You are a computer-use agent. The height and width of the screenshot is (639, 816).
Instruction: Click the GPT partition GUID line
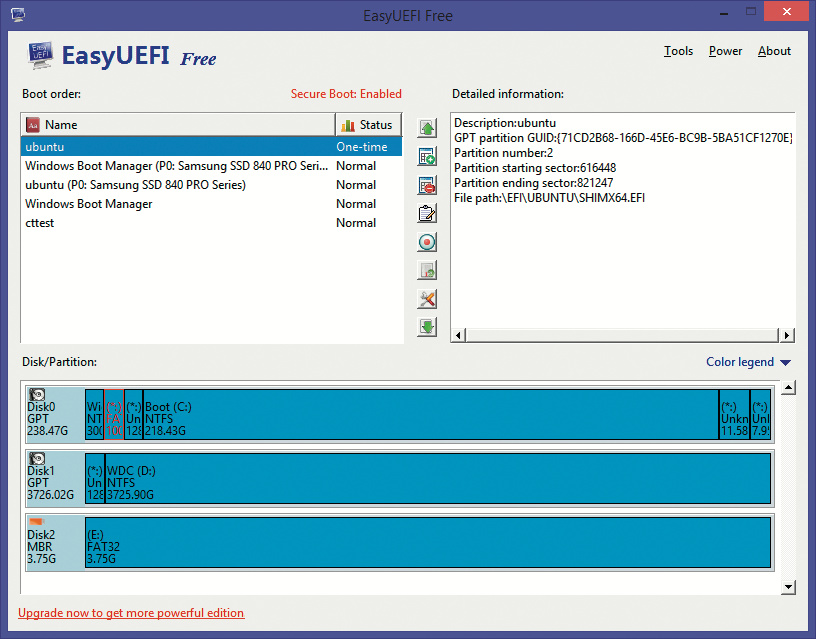623,138
